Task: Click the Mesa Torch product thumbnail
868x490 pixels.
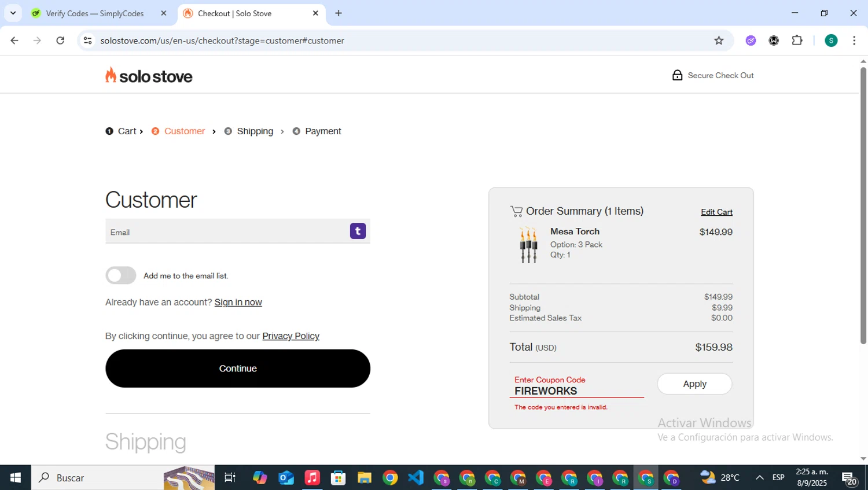Action: tap(528, 245)
